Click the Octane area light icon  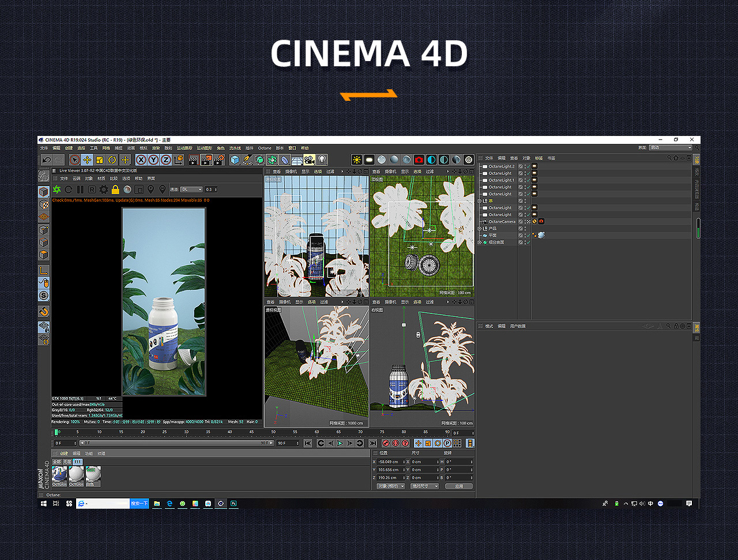point(369,160)
